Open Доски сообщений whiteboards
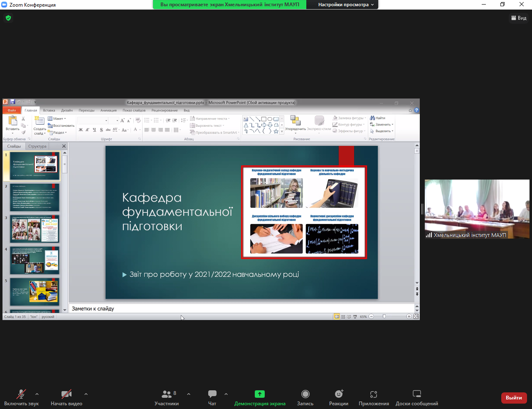532x409 pixels. [416, 394]
